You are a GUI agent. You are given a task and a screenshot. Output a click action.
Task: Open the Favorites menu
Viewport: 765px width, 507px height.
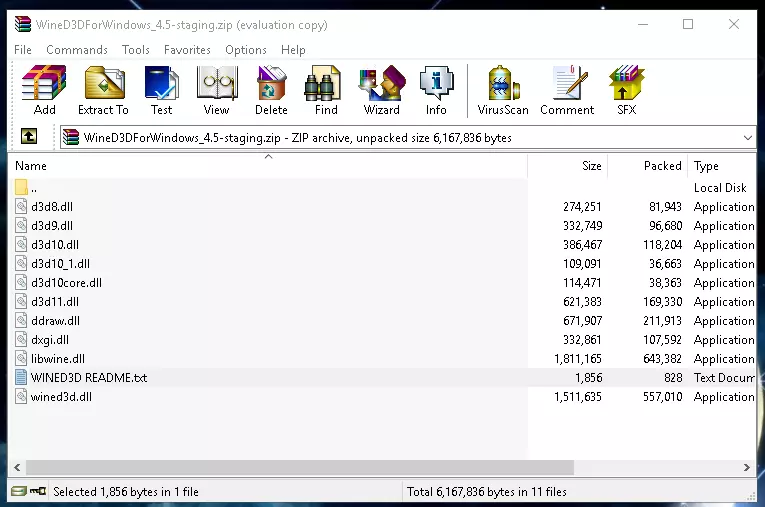(x=187, y=50)
